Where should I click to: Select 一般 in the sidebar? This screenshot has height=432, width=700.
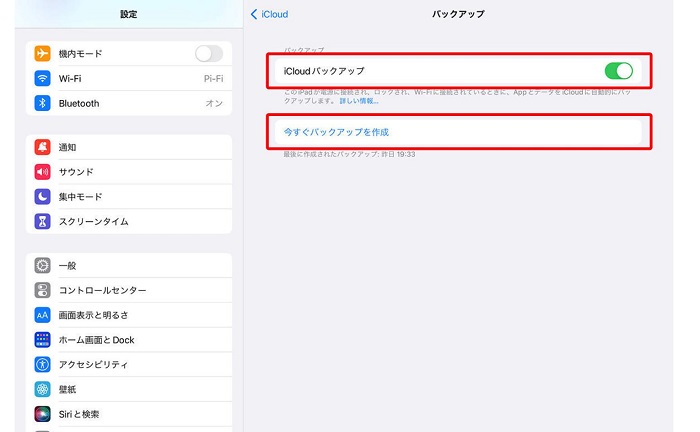coord(129,266)
